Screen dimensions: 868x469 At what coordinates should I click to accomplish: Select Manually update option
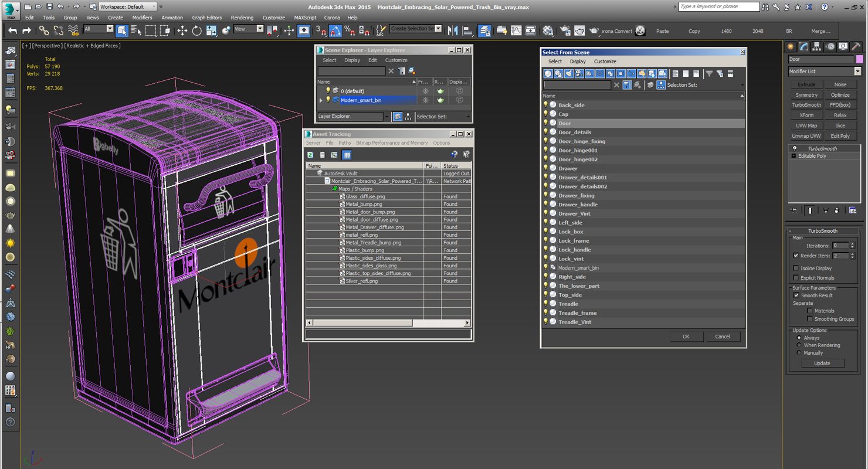(x=799, y=353)
